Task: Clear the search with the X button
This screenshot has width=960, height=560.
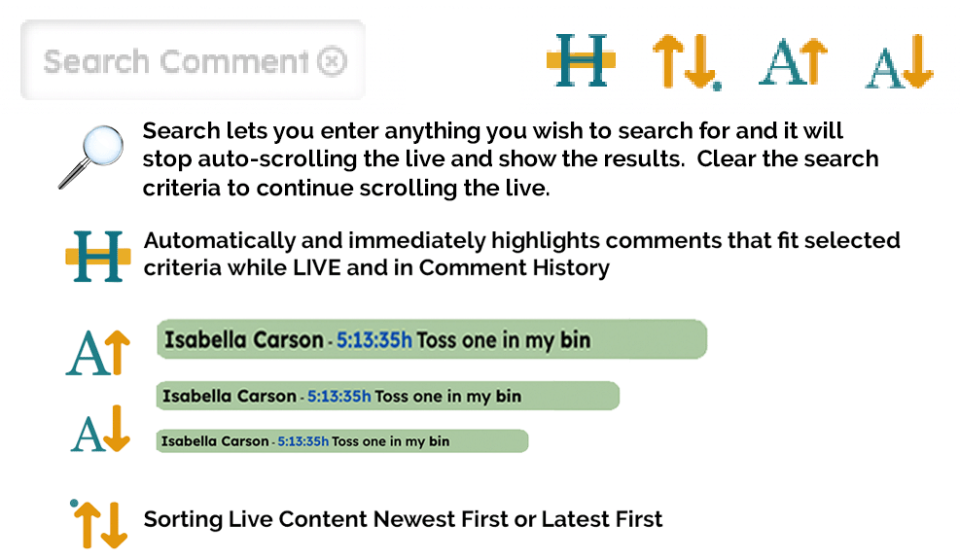Action: pos(332,62)
